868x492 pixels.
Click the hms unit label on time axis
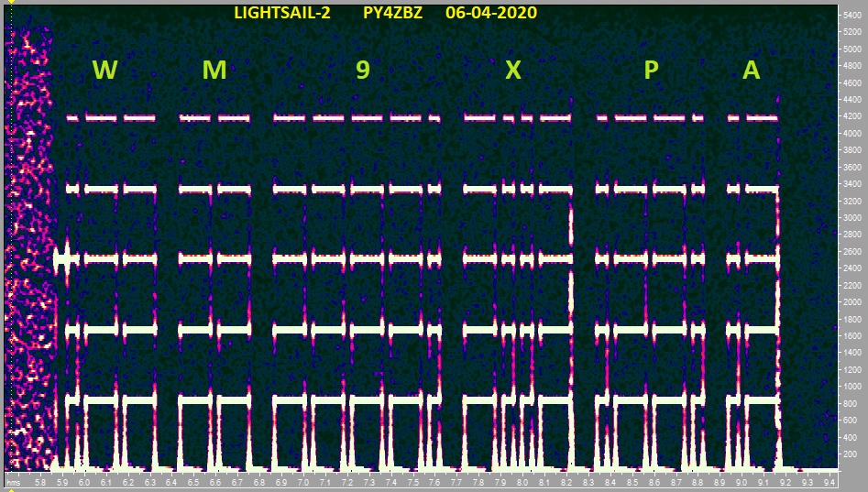click(x=13, y=483)
